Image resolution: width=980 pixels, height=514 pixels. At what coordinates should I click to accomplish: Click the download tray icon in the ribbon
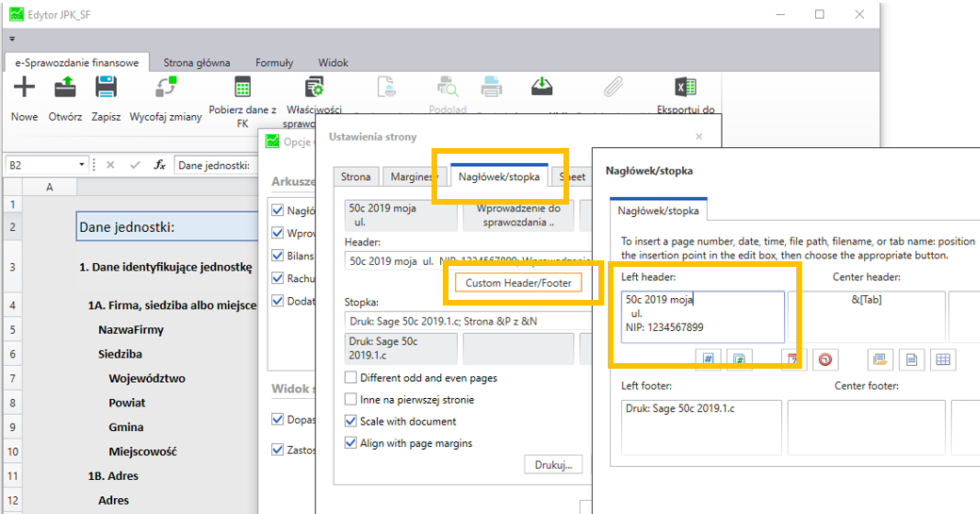[x=542, y=87]
